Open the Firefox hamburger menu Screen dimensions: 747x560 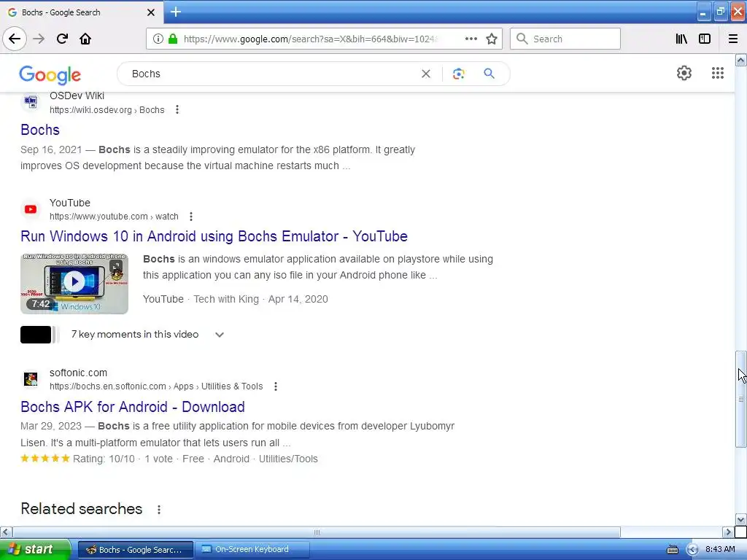(x=733, y=39)
